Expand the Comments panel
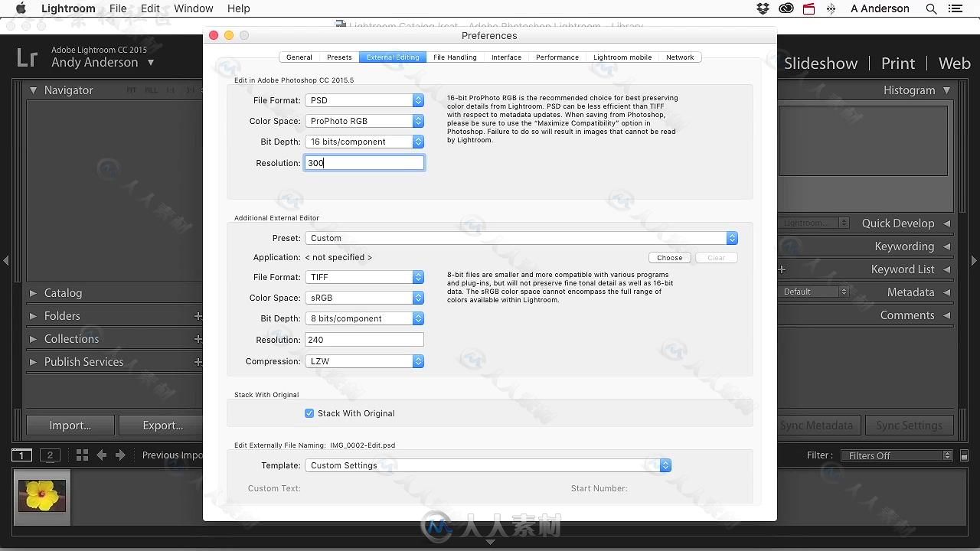980x551 pixels. pyautogui.click(x=947, y=315)
